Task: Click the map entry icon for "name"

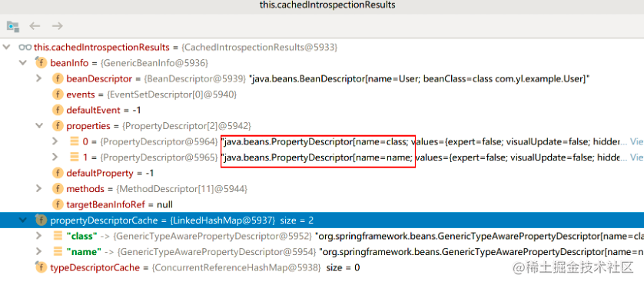Action: pyautogui.click(x=58, y=251)
